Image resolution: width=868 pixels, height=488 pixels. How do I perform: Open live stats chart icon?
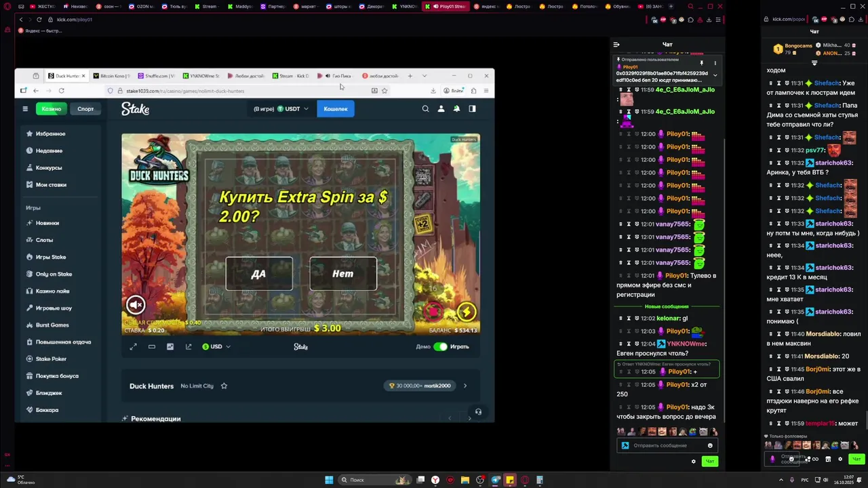(170, 346)
